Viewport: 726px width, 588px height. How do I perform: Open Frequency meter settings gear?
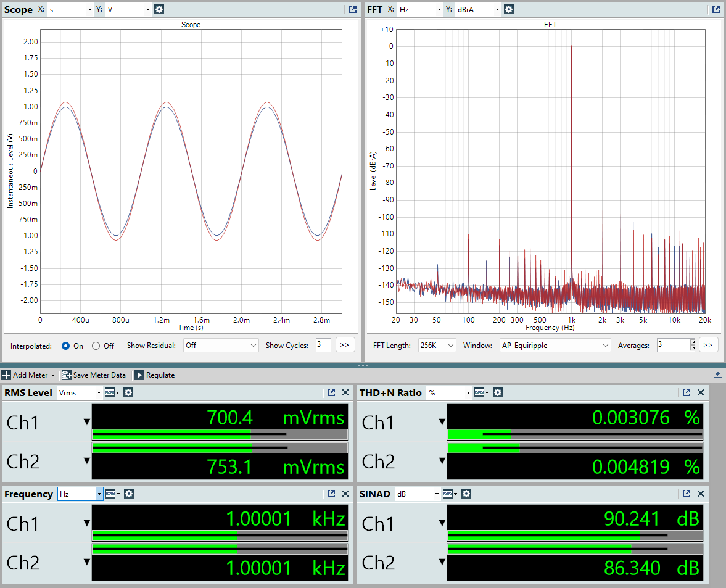[x=129, y=494]
